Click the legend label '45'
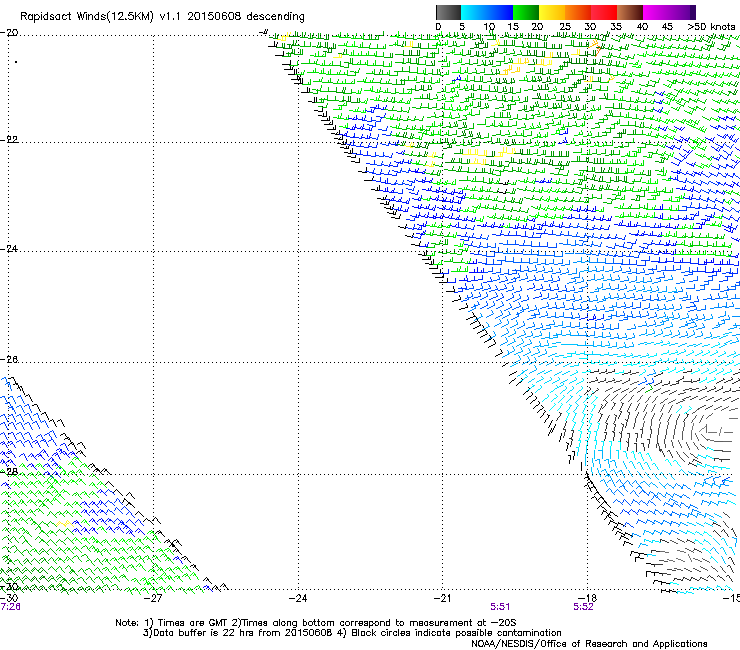Image resolution: width=740 pixels, height=650 pixels. click(x=667, y=27)
